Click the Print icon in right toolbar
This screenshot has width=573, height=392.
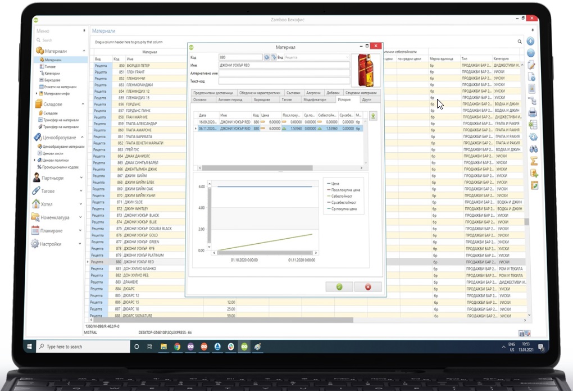[x=533, y=112]
